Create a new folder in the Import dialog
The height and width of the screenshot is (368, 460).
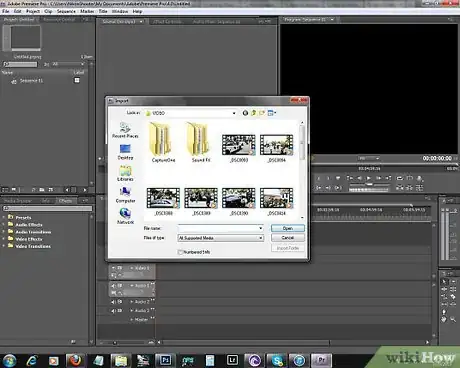point(262,113)
